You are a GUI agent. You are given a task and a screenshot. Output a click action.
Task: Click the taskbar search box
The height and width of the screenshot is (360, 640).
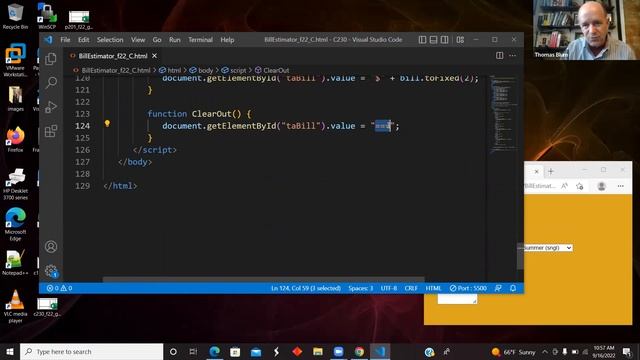coord(91,351)
